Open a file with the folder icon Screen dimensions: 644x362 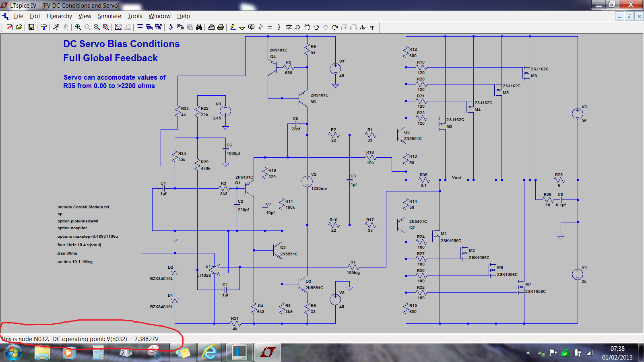[x=19, y=27]
